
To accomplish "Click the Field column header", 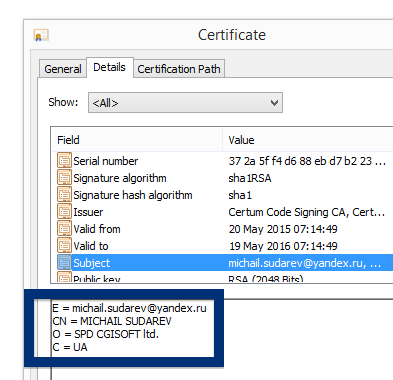I will click(137, 140).
